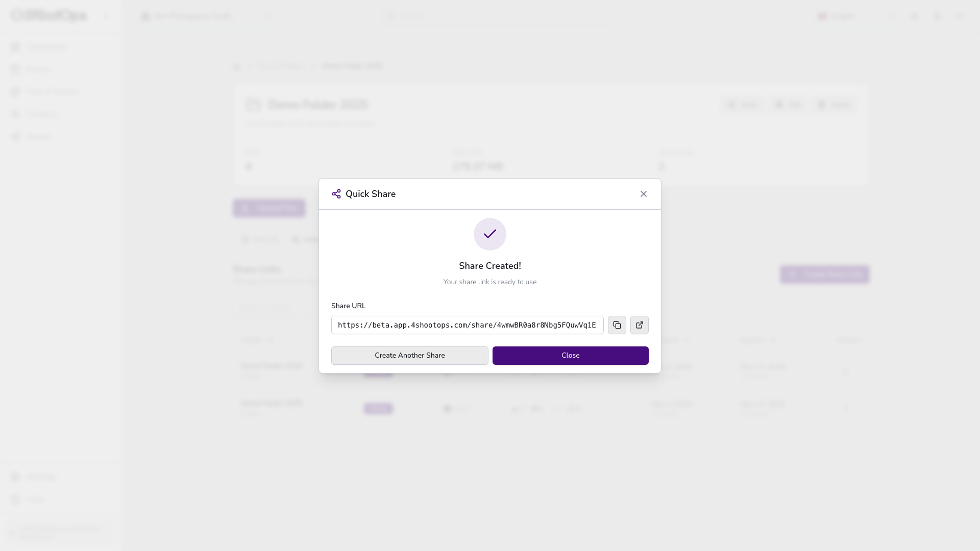Viewport: 980px width, 551px height.
Task: Open Settings at the sidebar bottom
Action: pos(40,477)
